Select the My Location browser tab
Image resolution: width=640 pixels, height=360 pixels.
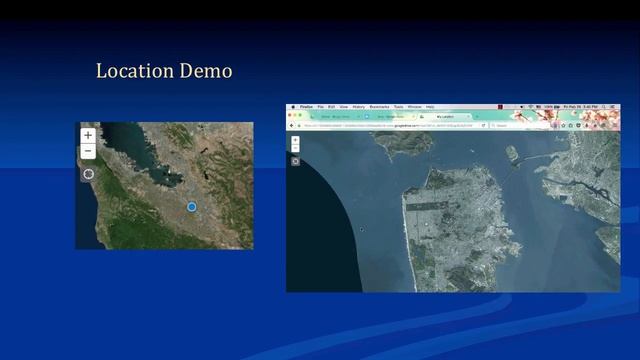[x=444, y=116]
